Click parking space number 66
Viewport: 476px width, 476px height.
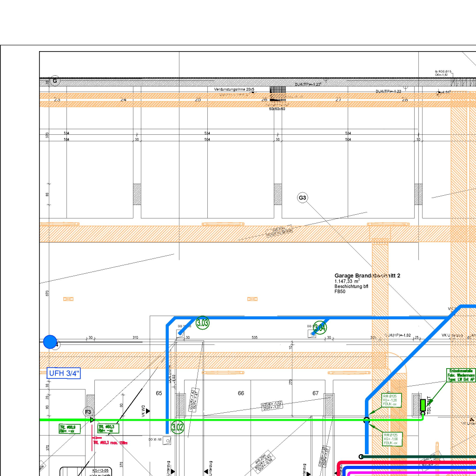[241, 393]
